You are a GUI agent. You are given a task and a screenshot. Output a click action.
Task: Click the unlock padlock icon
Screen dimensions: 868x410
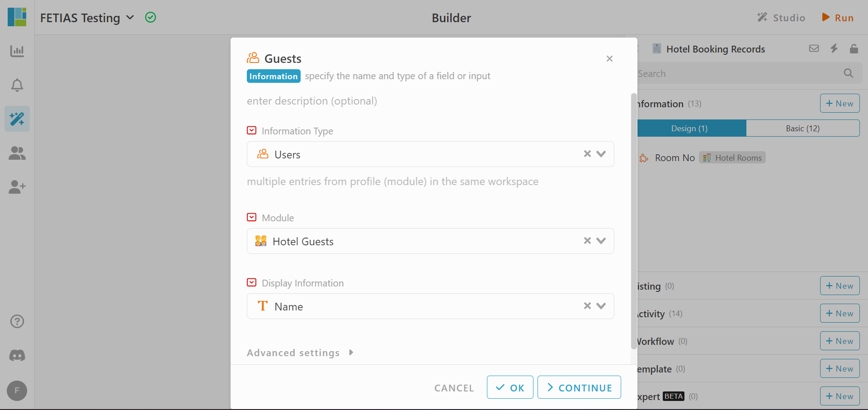tap(854, 48)
